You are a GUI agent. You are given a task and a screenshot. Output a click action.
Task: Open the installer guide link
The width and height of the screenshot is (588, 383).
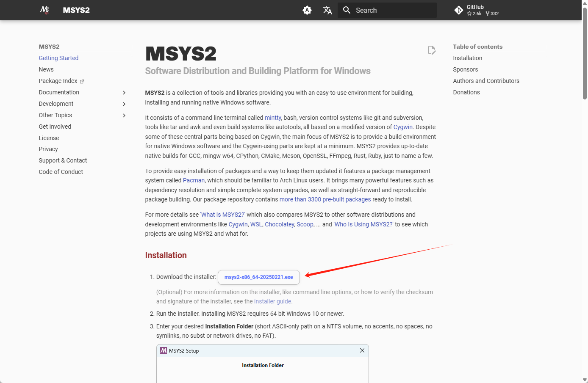[x=272, y=301]
